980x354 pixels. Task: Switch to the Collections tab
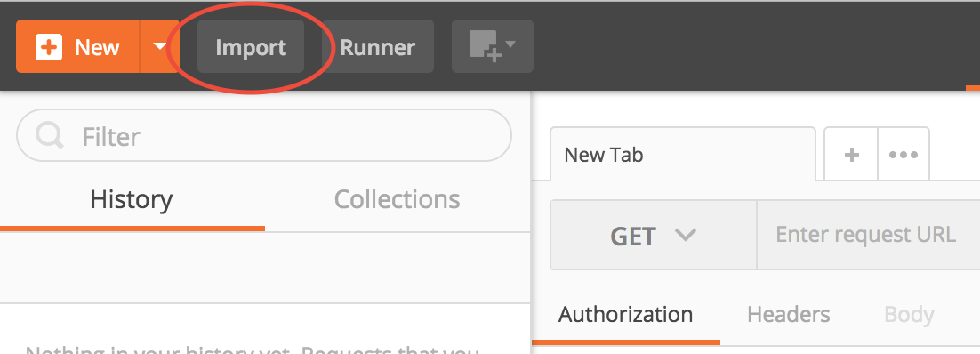(x=397, y=199)
